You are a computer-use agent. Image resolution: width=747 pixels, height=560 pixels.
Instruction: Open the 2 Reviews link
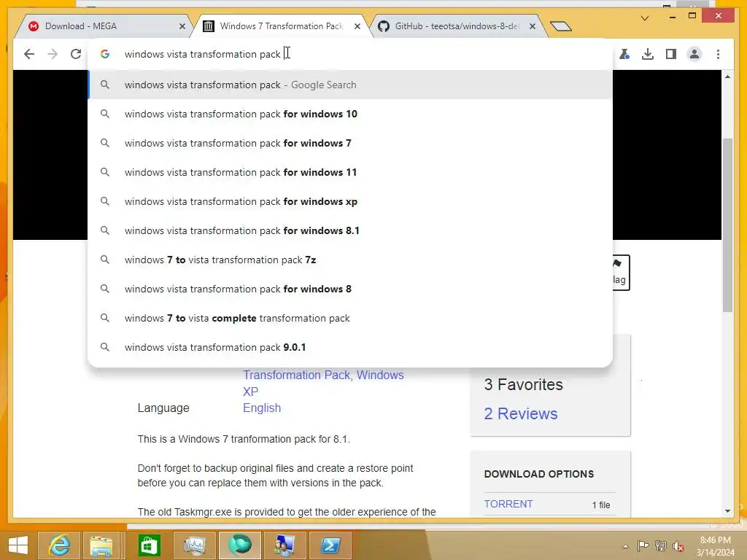521,414
